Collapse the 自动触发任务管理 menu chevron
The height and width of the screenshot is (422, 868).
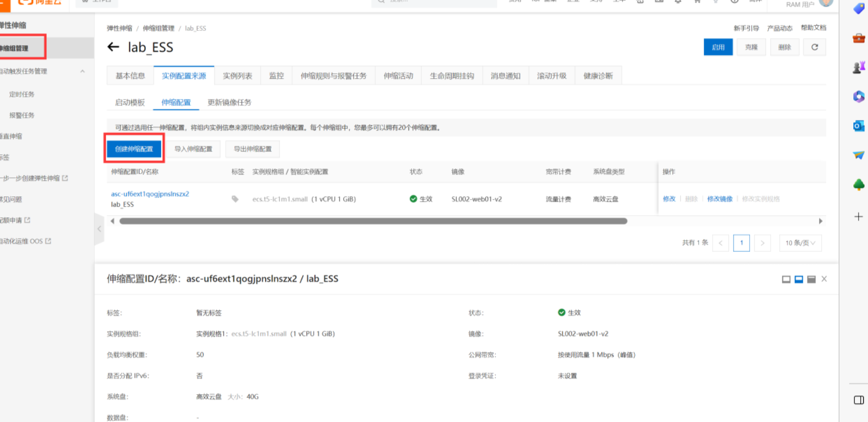coord(83,71)
